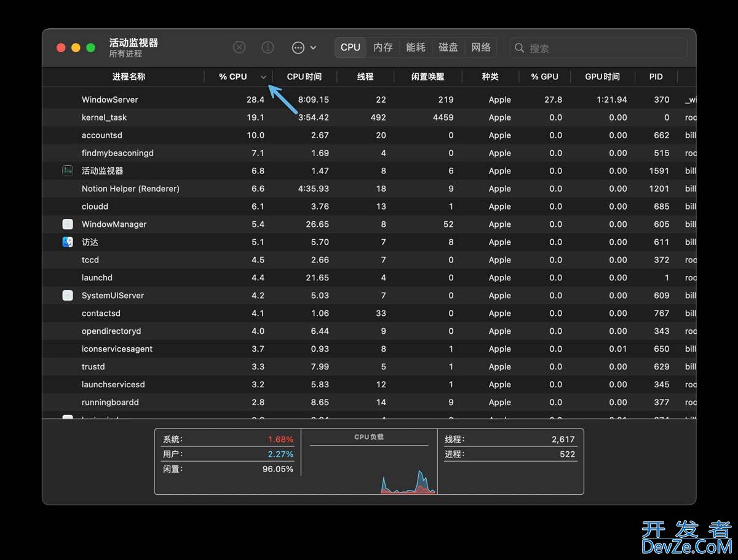Switch to the 磁盘 tab
Image resolution: width=738 pixels, height=560 pixels.
(448, 47)
